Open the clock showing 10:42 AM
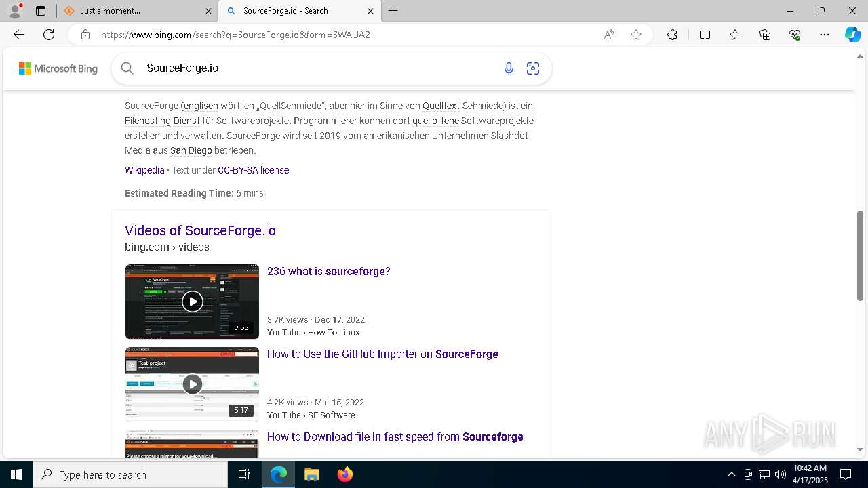The width and height of the screenshot is (868, 488). tap(810, 474)
